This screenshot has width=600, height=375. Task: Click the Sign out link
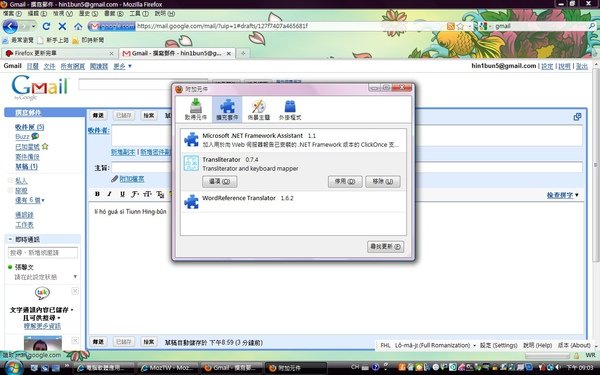point(582,66)
